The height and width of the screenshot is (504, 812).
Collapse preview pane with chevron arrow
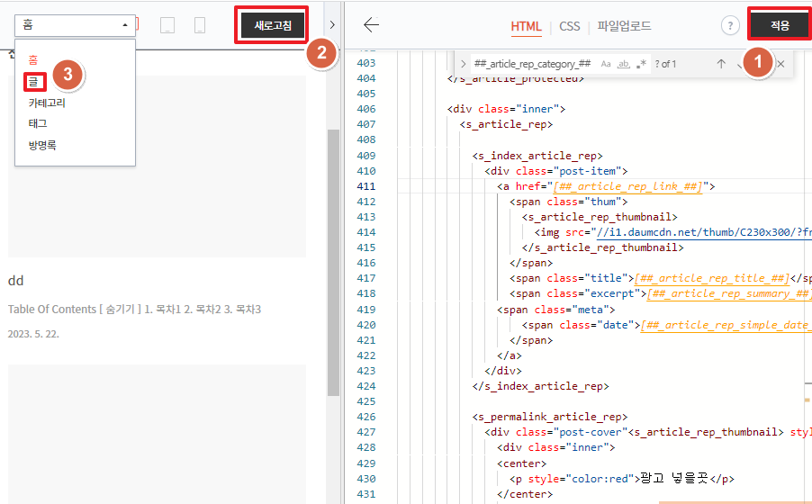point(332,24)
